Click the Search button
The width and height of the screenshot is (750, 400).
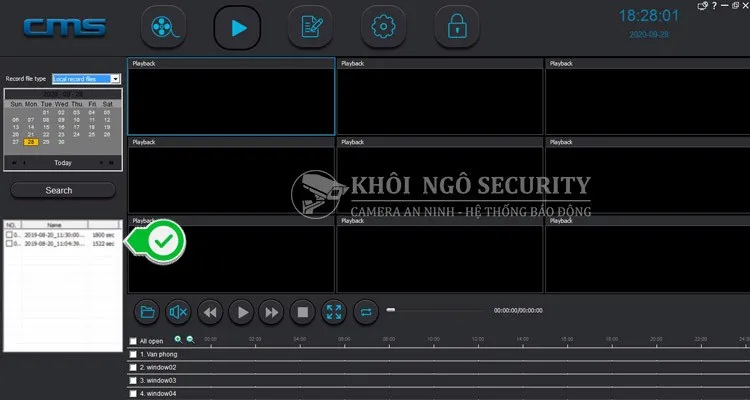coord(63,190)
